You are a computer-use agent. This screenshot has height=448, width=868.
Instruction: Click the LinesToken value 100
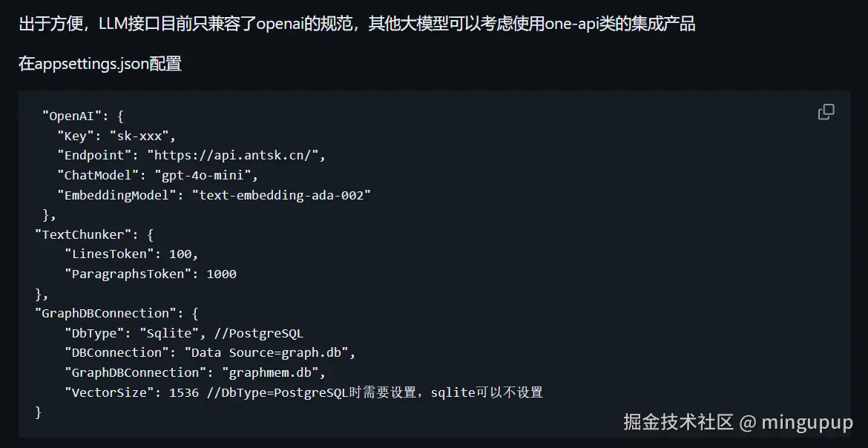tap(180, 254)
